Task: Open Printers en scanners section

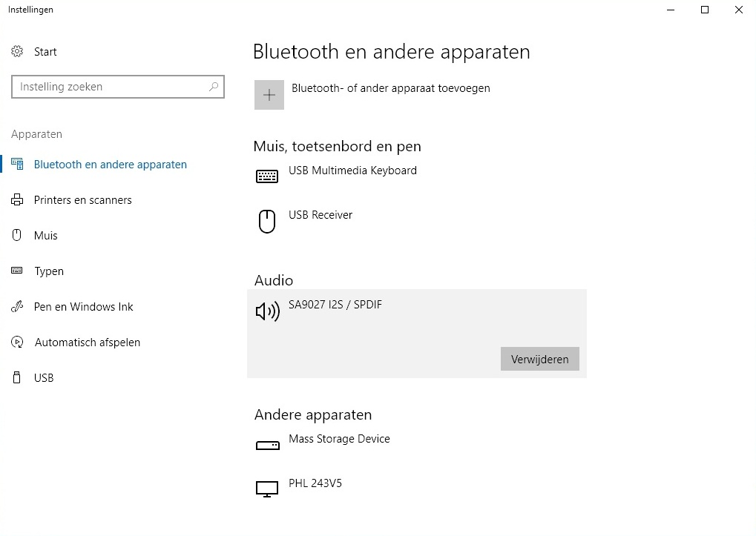Action: pyautogui.click(x=82, y=200)
